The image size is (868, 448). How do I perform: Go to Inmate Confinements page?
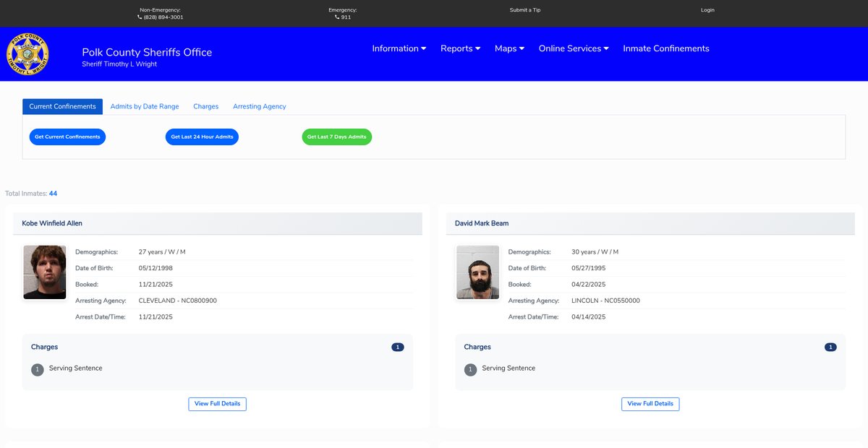click(665, 48)
